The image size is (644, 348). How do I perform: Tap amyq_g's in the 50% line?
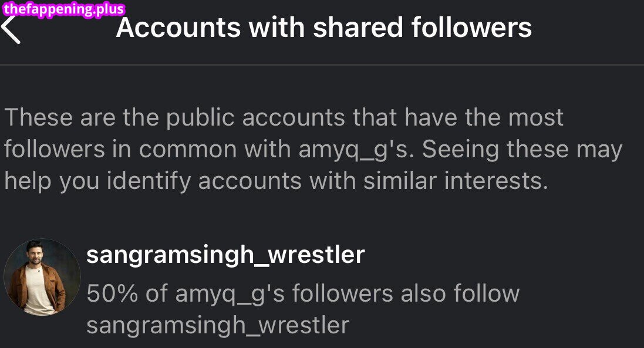point(231,293)
